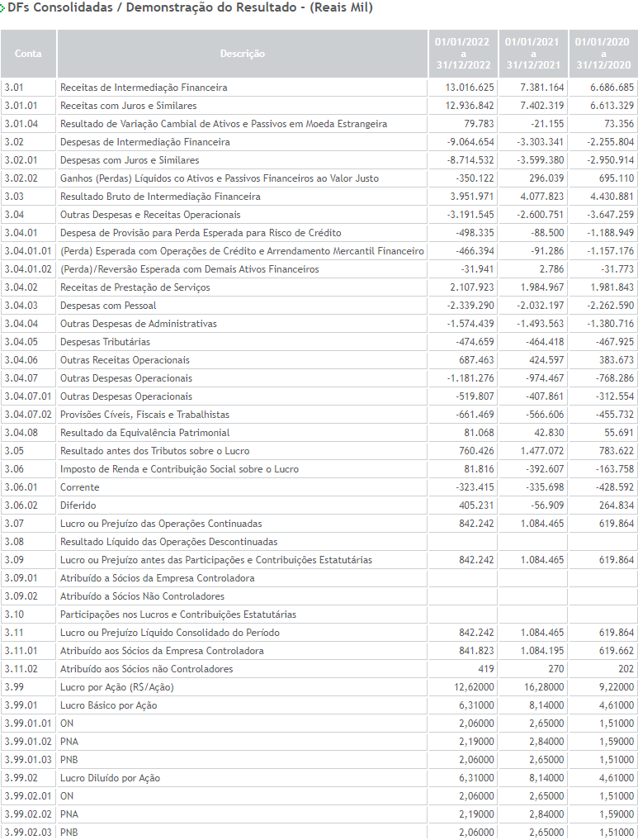Viewport: 638px width, 840px height.
Task: Click account code 3.99.02.03
Action: point(28,833)
